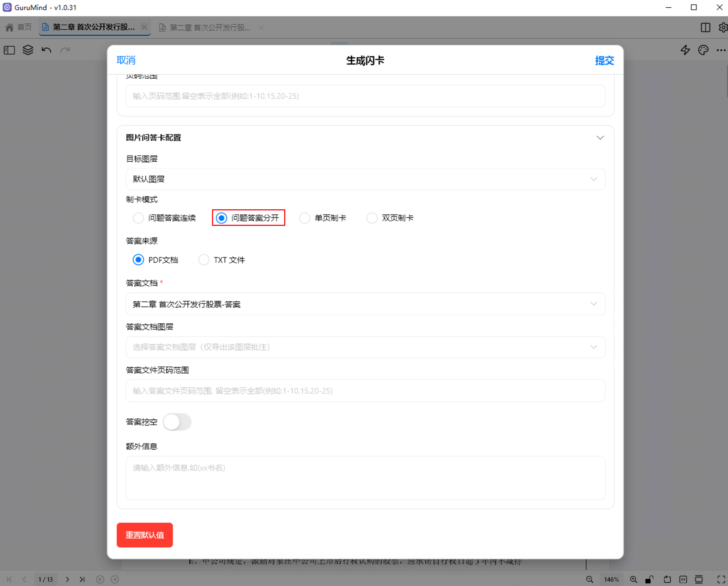Enter fullscreen with the expand icon
The image size is (728, 586).
[x=721, y=579]
